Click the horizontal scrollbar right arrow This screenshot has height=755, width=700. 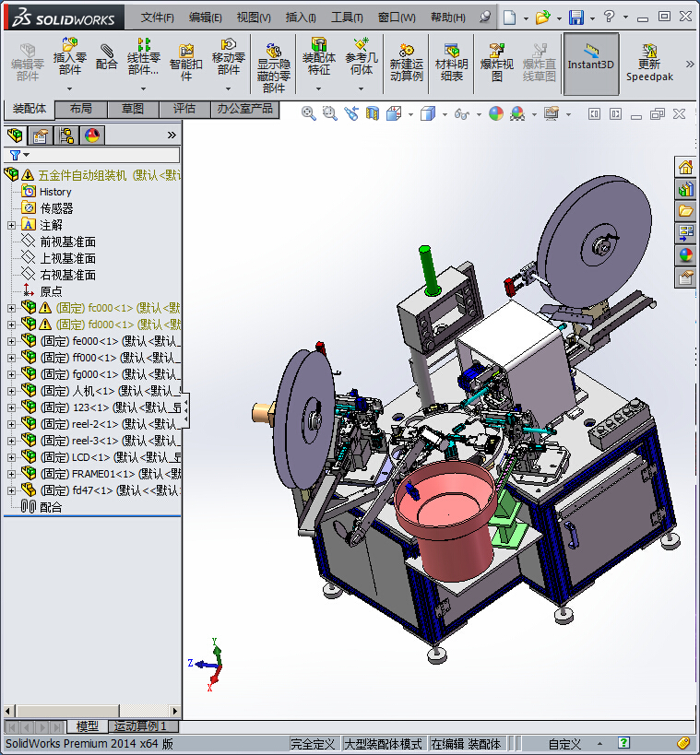click(x=175, y=711)
